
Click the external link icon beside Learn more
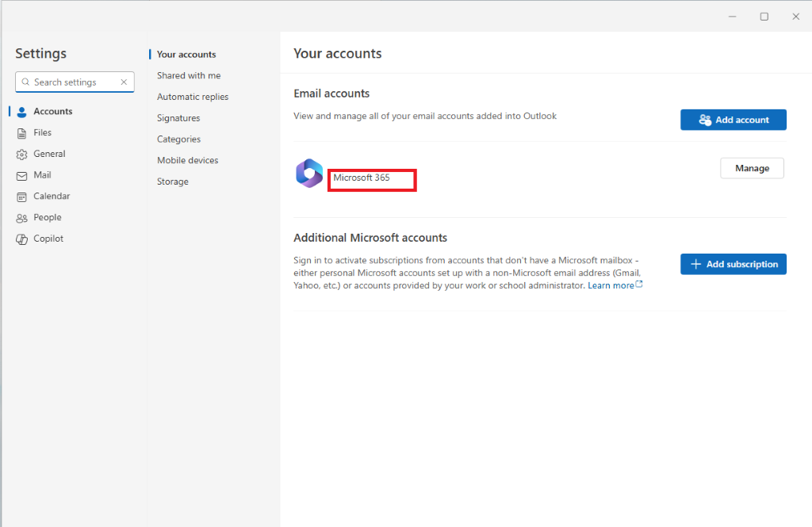(640, 284)
